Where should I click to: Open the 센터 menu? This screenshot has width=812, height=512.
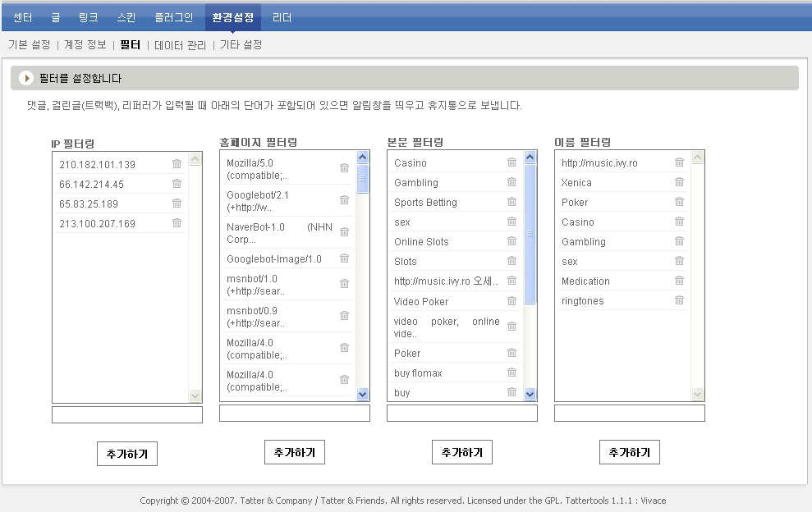[x=23, y=17]
